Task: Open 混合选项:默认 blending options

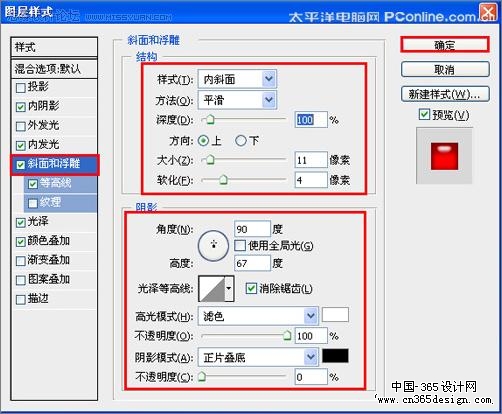Action: 54,69
